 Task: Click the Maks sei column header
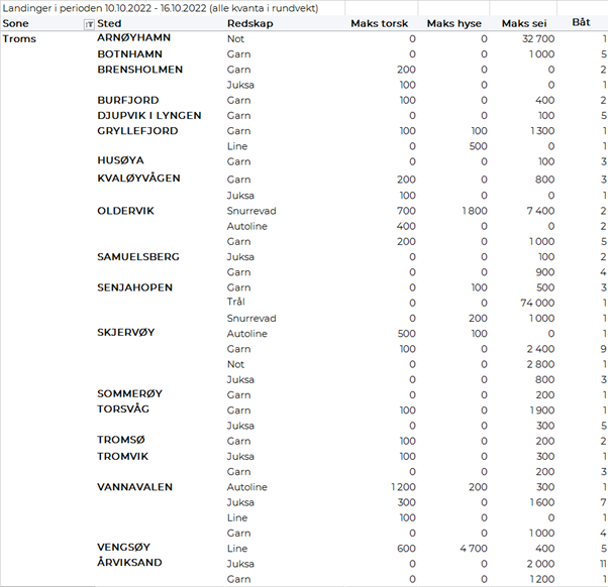click(528, 23)
